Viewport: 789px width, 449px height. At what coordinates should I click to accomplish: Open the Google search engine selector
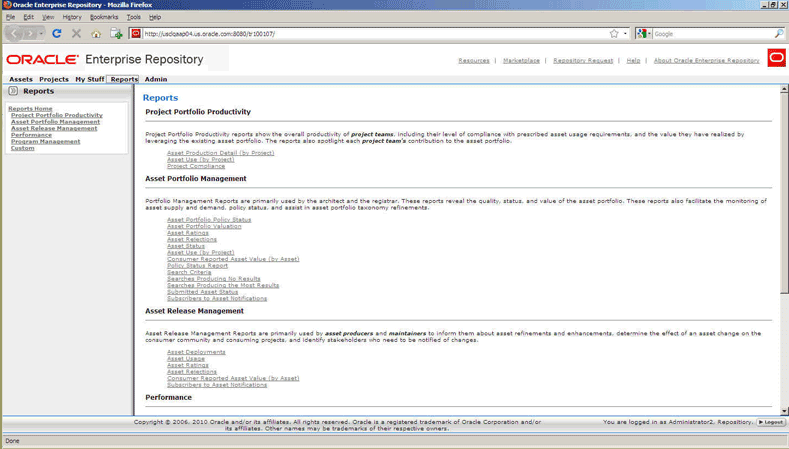point(644,34)
